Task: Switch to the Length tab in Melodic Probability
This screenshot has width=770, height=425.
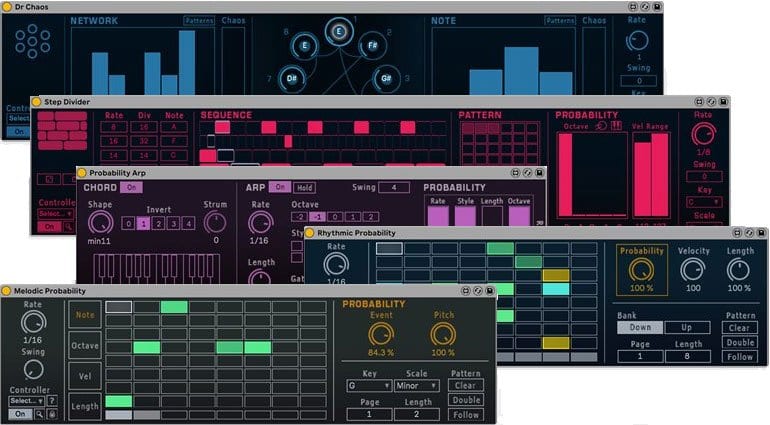Action: [85, 406]
